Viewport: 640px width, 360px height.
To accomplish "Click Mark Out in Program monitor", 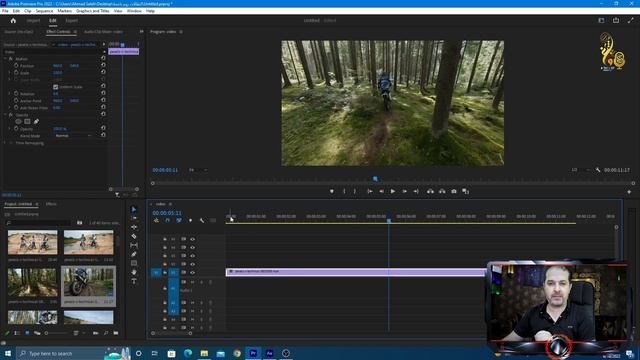I will [355, 191].
